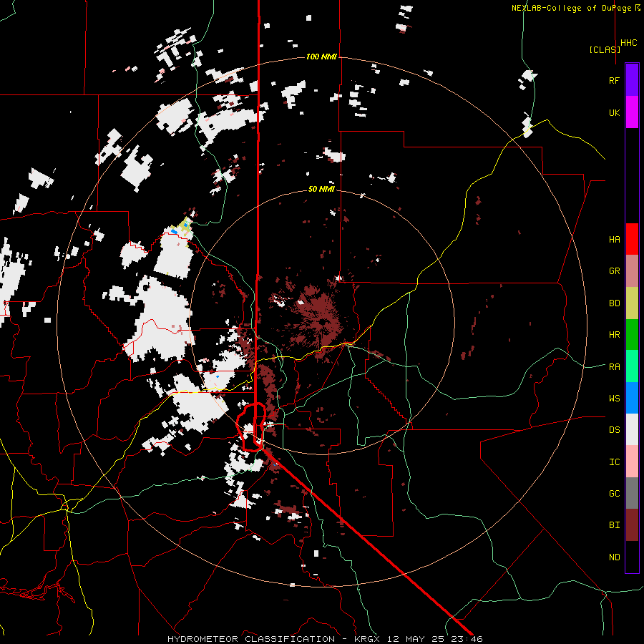
Task: Select the BD yellow legend block
Action: [x=632, y=303]
